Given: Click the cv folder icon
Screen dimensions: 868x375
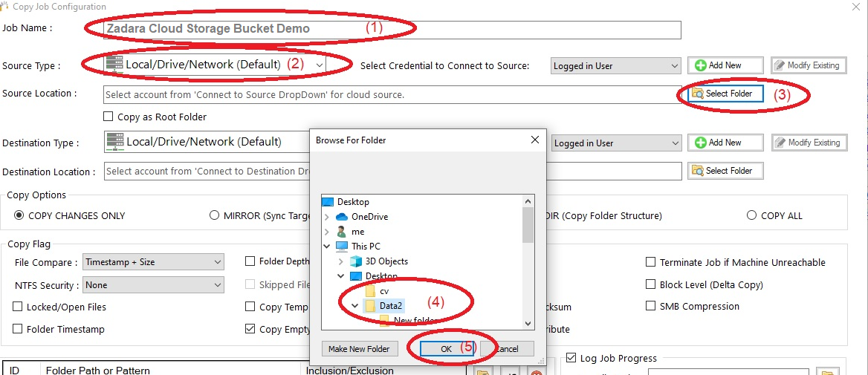Looking at the screenshot, I should point(369,291).
